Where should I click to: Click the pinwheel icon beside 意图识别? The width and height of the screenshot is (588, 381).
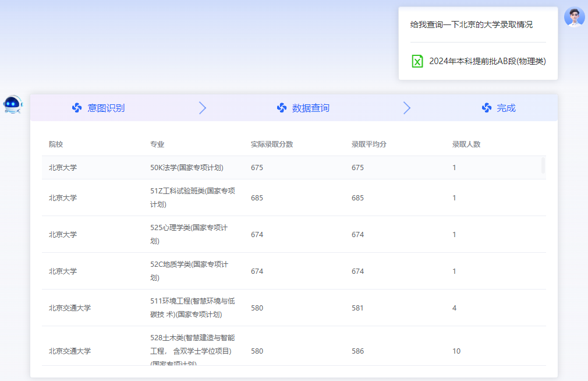(77, 108)
